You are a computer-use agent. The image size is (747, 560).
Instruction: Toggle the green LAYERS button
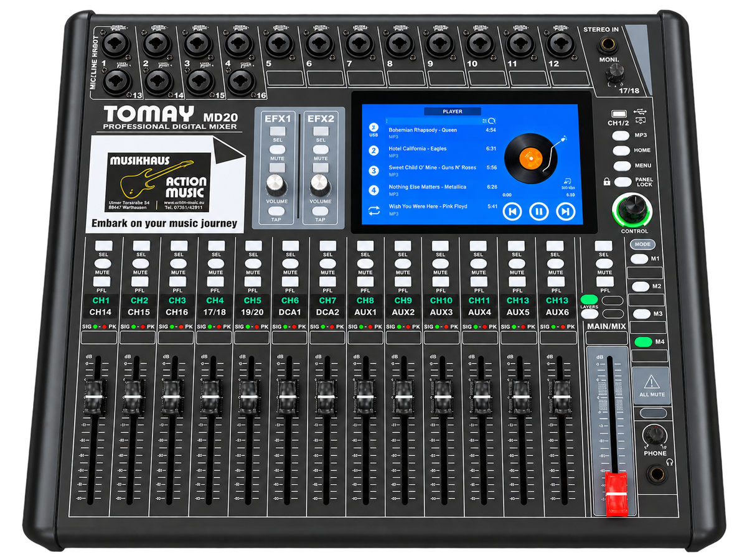coord(589,300)
